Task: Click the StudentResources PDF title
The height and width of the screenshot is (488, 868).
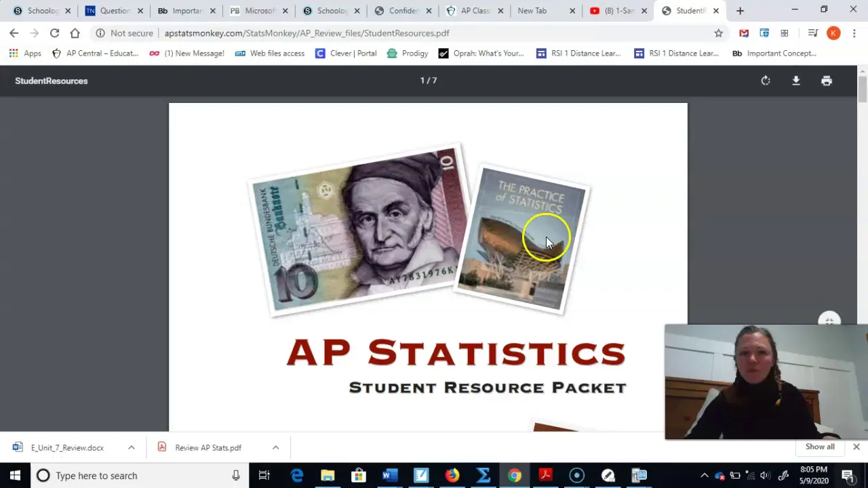Action: (x=52, y=81)
